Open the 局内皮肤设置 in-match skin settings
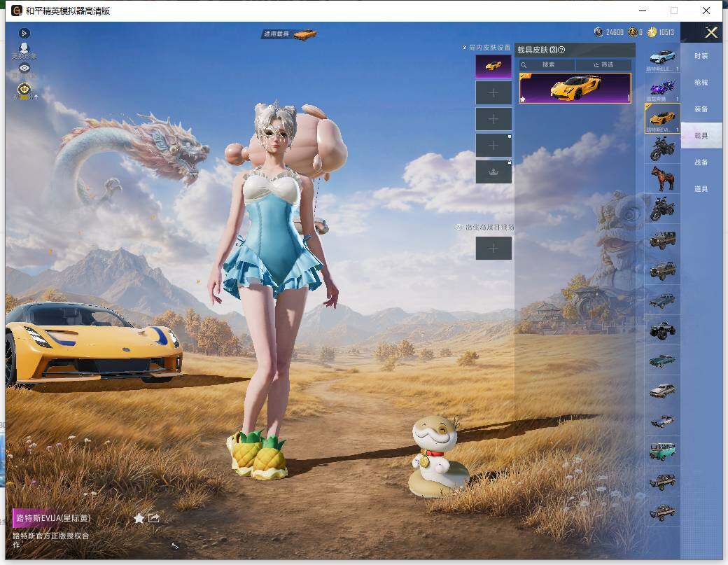 point(486,48)
